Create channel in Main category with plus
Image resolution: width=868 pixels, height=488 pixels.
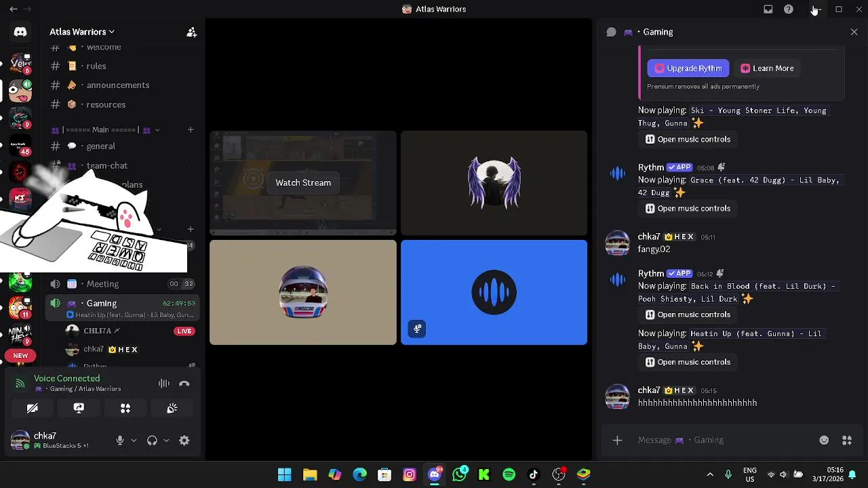tap(191, 129)
